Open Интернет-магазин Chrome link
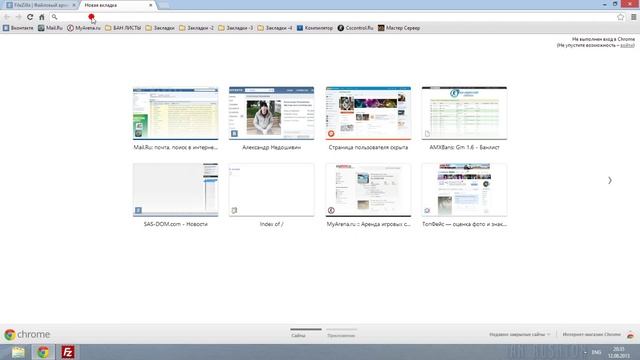Image resolution: width=640 pixels, height=360 pixels. tap(591, 334)
